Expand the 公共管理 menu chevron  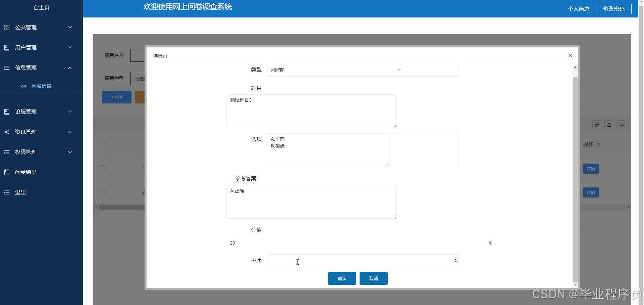point(70,28)
